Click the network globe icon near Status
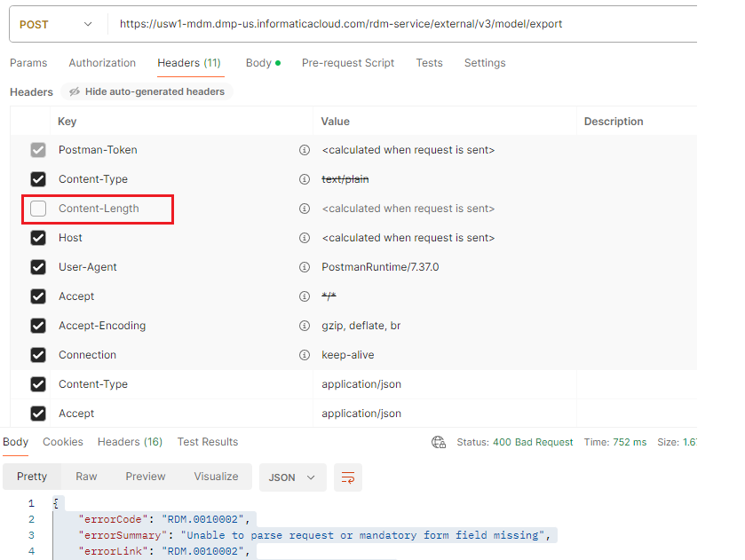Screen dimensions: 745x560 pyautogui.click(x=438, y=442)
